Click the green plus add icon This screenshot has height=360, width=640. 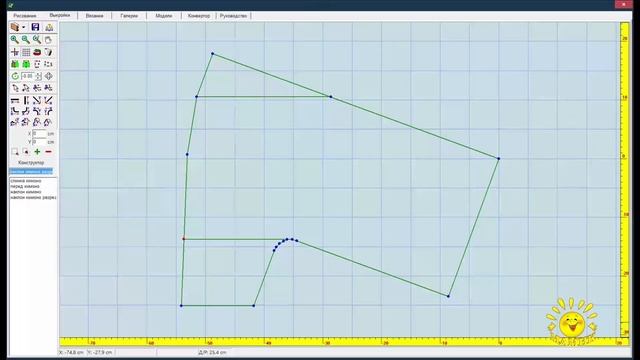(x=37, y=152)
